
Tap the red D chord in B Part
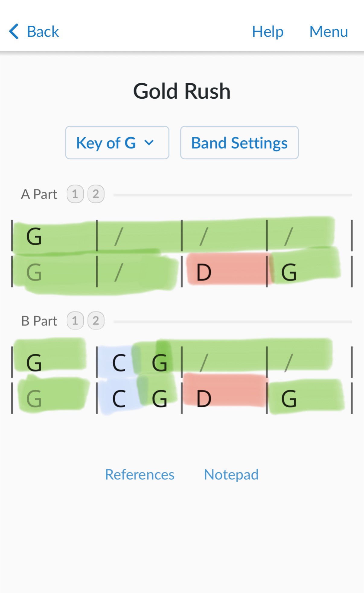[204, 399]
